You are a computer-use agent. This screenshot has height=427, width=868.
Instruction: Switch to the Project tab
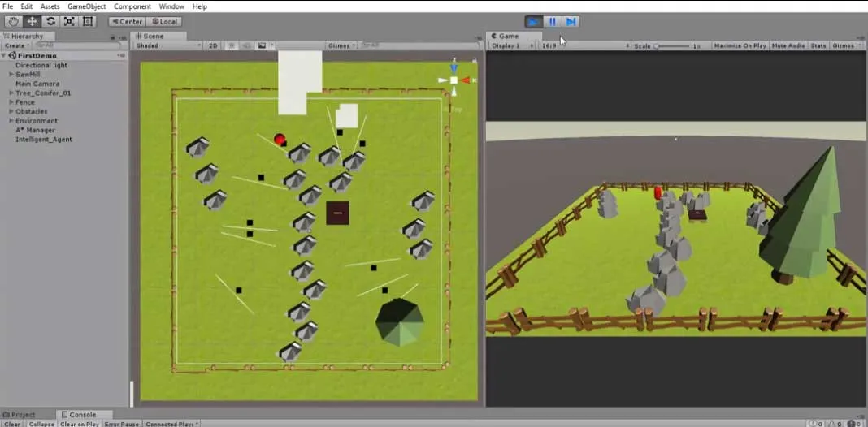pyautogui.click(x=23, y=415)
